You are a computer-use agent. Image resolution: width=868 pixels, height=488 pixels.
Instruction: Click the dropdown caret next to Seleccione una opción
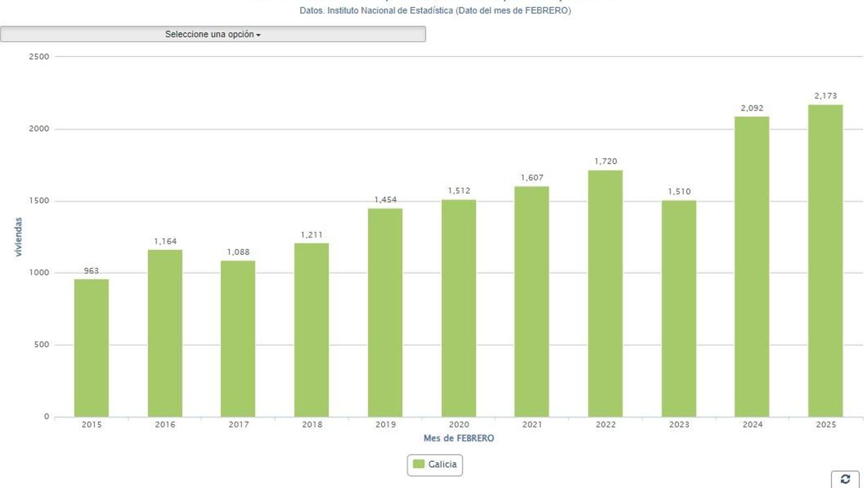pyautogui.click(x=259, y=34)
